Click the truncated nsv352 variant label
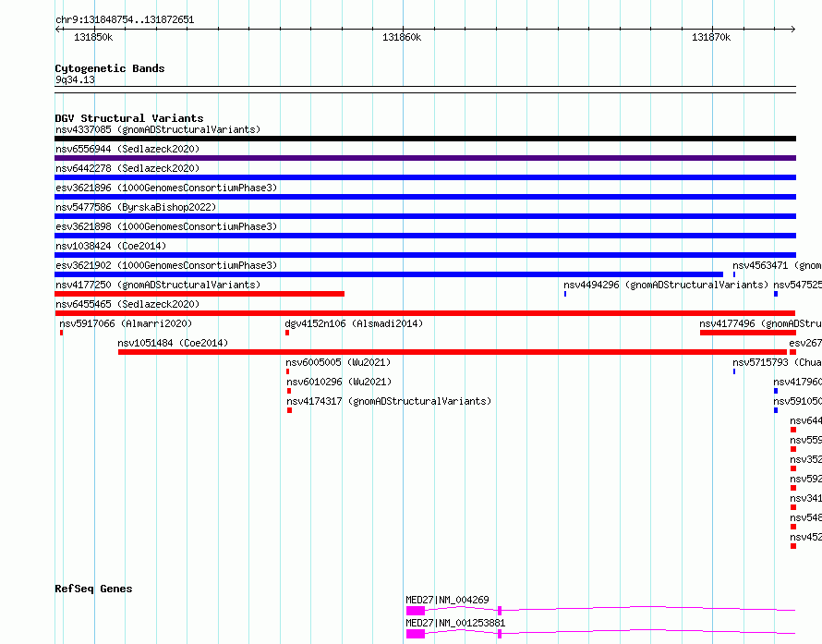822x644 pixels. tap(805, 459)
